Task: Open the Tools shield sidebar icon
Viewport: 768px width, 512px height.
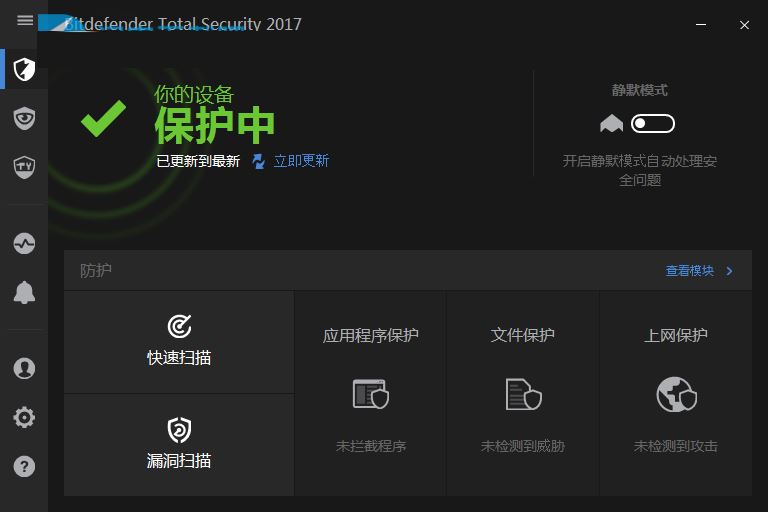Action: click(x=24, y=167)
